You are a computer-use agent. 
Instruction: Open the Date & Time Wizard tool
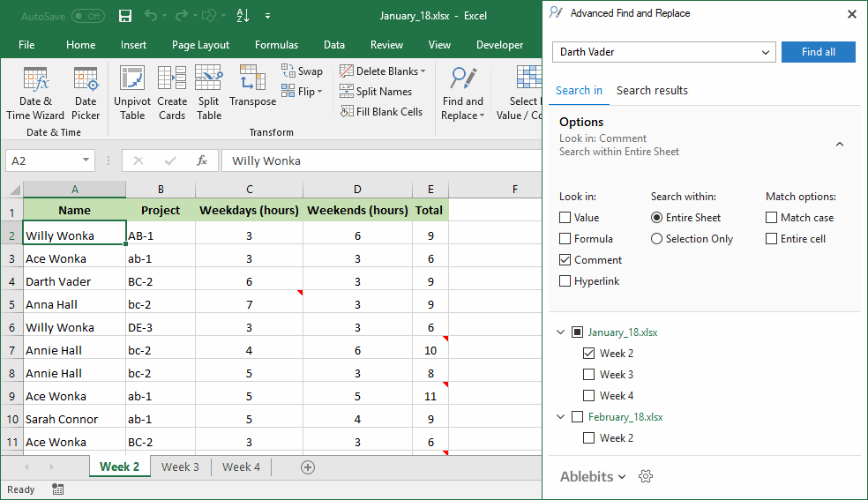(35, 93)
